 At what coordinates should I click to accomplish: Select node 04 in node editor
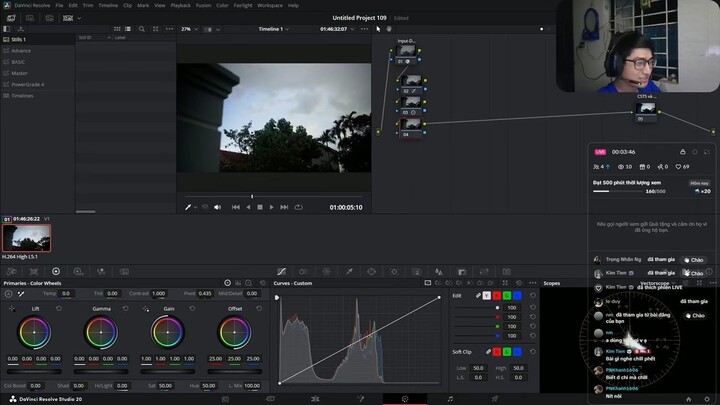pos(411,126)
